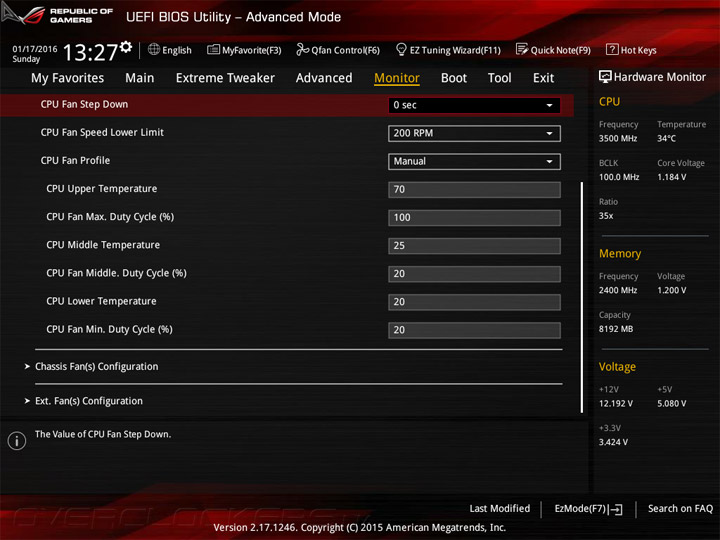Click the CPU Upper Temperature field
The width and height of the screenshot is (720, 540).
pyautogui.click(x=474, y=189)
